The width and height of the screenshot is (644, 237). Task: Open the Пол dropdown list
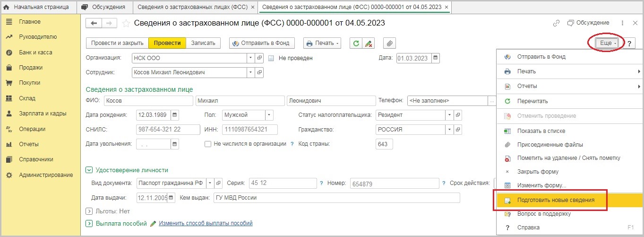pos(268,115)
